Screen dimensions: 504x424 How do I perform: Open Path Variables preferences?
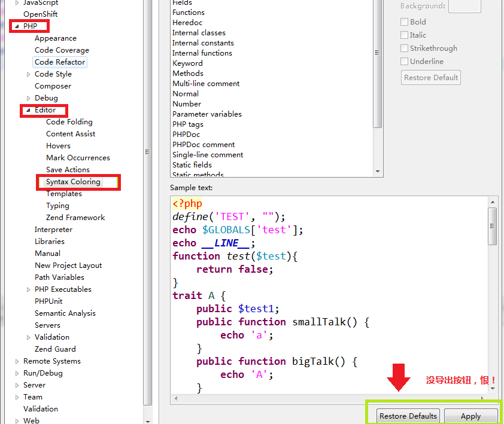(x=59, y=277)
